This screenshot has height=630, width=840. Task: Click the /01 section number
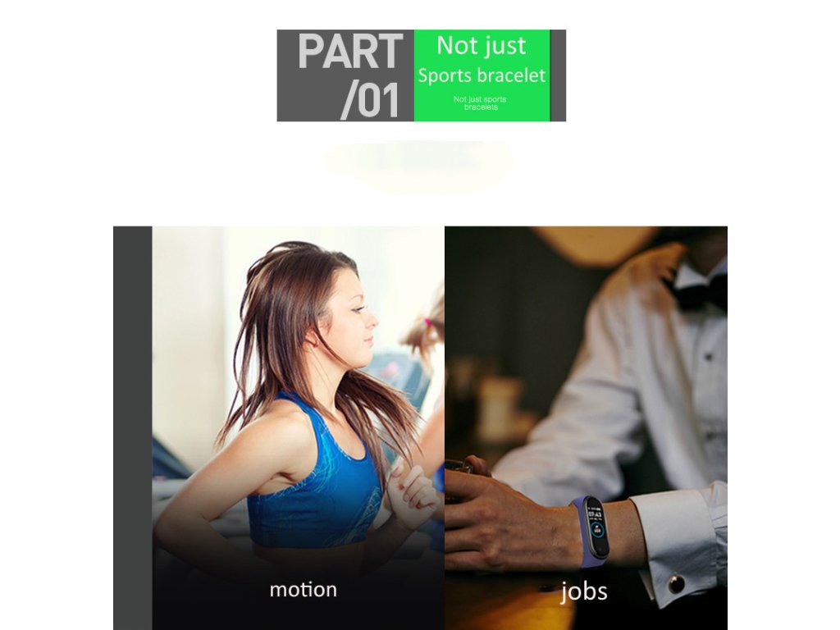371,99
